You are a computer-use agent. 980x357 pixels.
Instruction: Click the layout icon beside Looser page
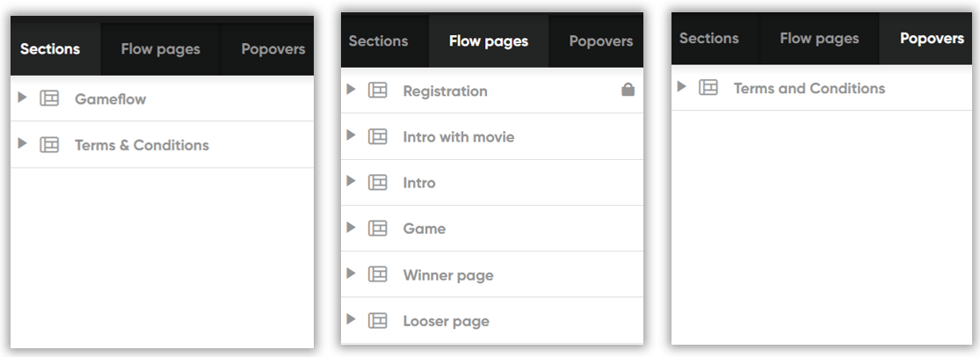378,321
